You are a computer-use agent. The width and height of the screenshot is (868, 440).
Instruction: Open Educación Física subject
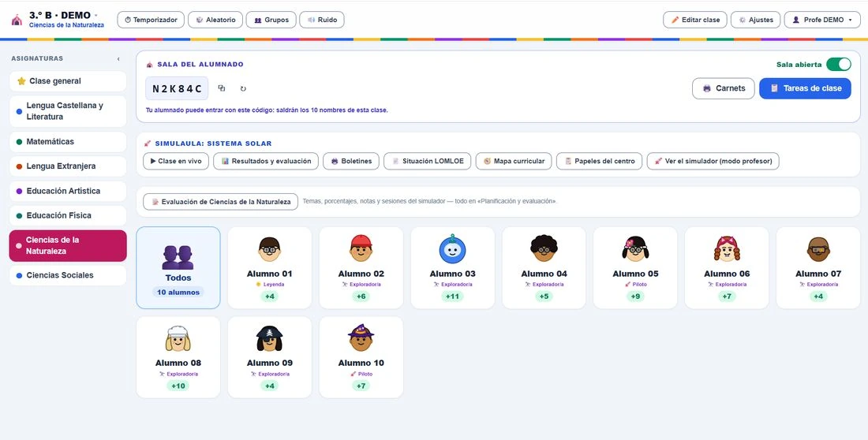pyautogui.click(x=68, y=215)
